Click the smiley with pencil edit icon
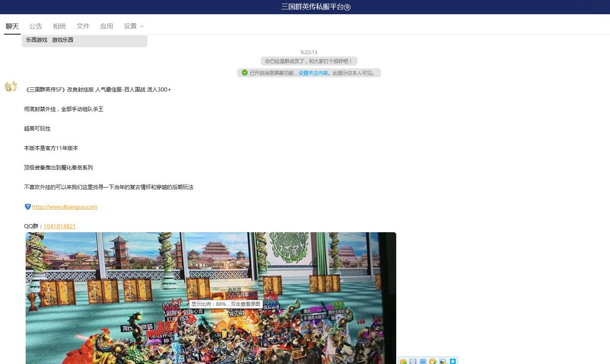Screen dimensions: 610x364 433,361
